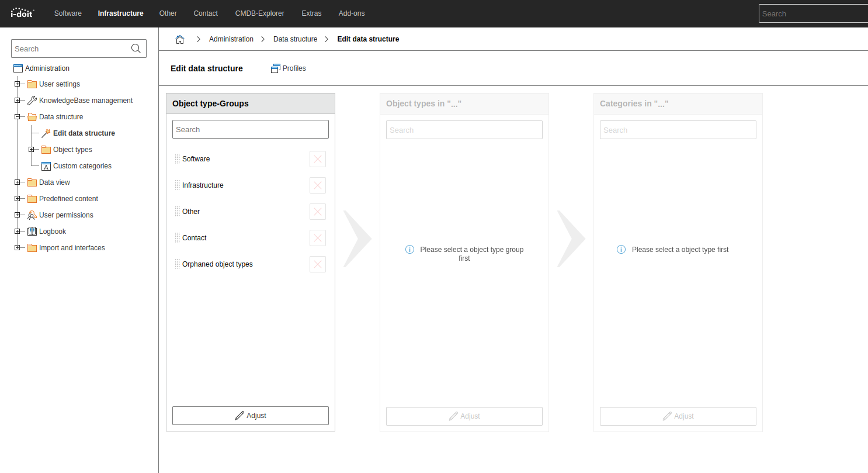
Task: Grab the drag handle for Orphaned object types
Action: [178, 264]
